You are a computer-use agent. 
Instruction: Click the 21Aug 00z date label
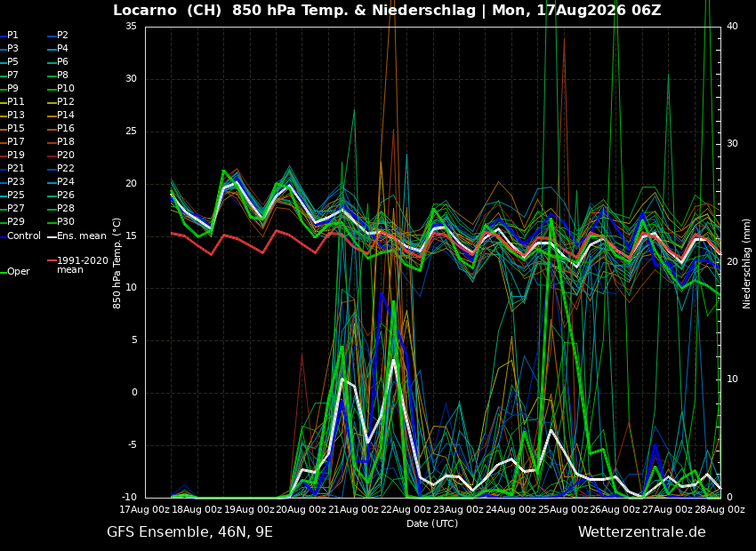(354, 509)
